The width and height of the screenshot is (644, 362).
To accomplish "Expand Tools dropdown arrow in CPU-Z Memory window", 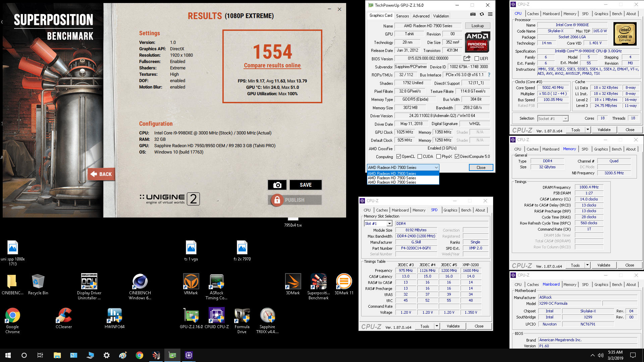I will [587, 265].
